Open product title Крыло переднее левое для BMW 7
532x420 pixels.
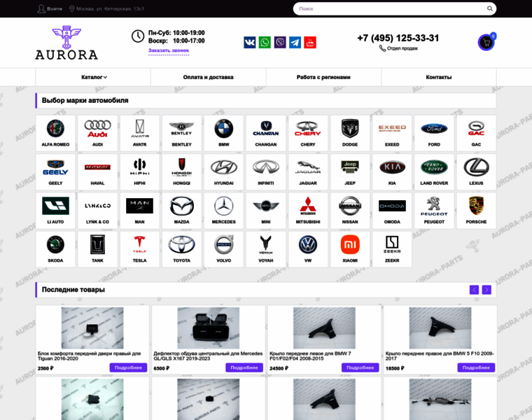(310, 356)
